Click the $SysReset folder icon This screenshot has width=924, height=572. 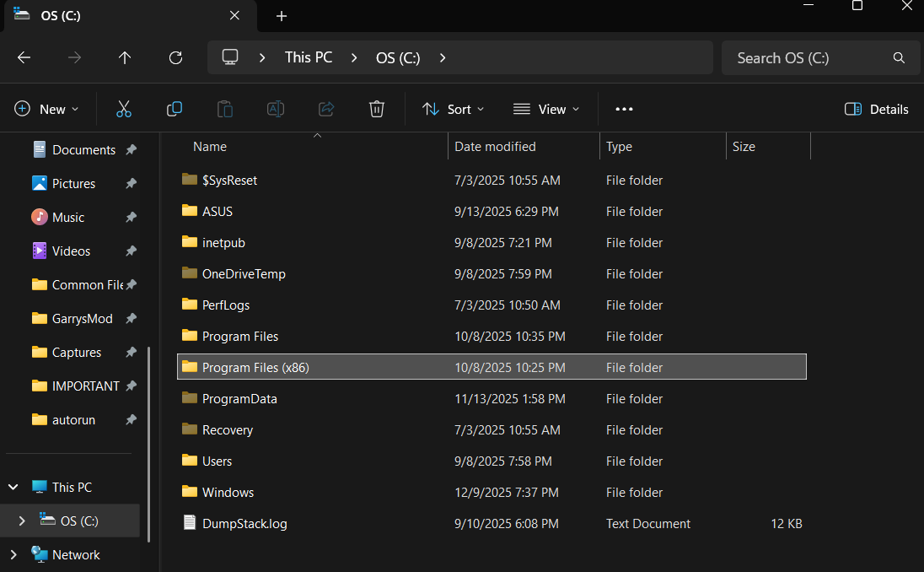(190, 179)
